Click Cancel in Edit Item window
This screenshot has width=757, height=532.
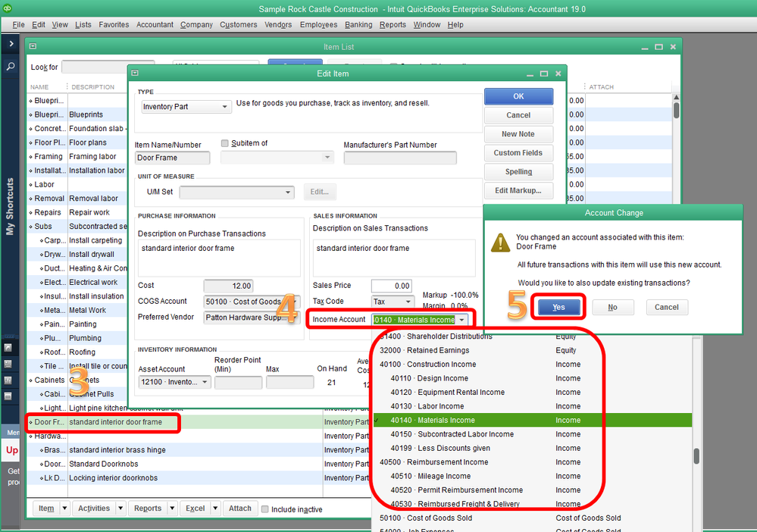coord(518,115)
